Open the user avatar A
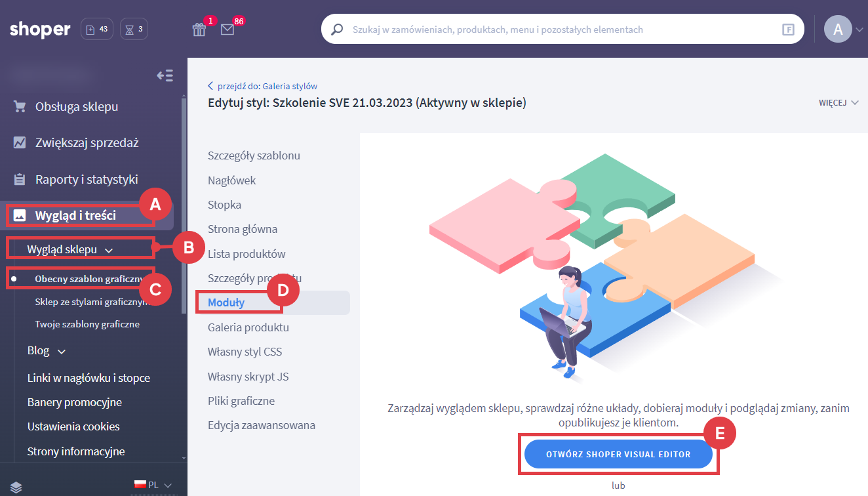This screenshot has width=868, height=496. pos(838,29)
